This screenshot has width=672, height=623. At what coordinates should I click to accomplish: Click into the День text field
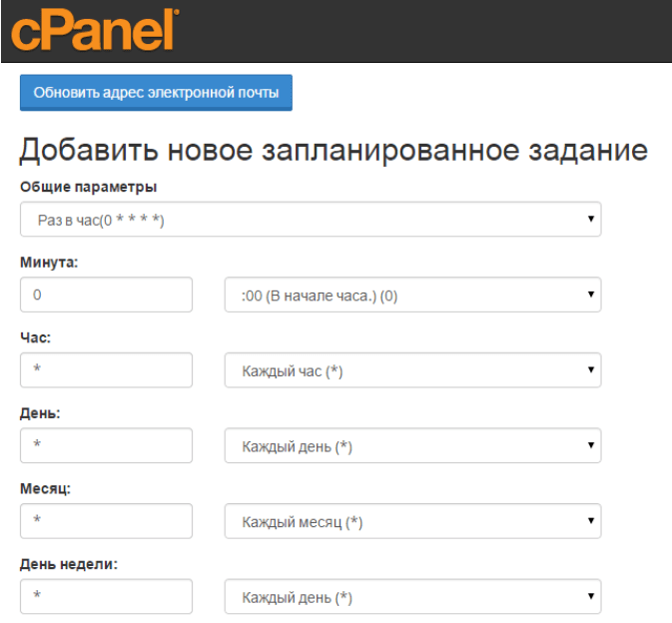point(106,445)
